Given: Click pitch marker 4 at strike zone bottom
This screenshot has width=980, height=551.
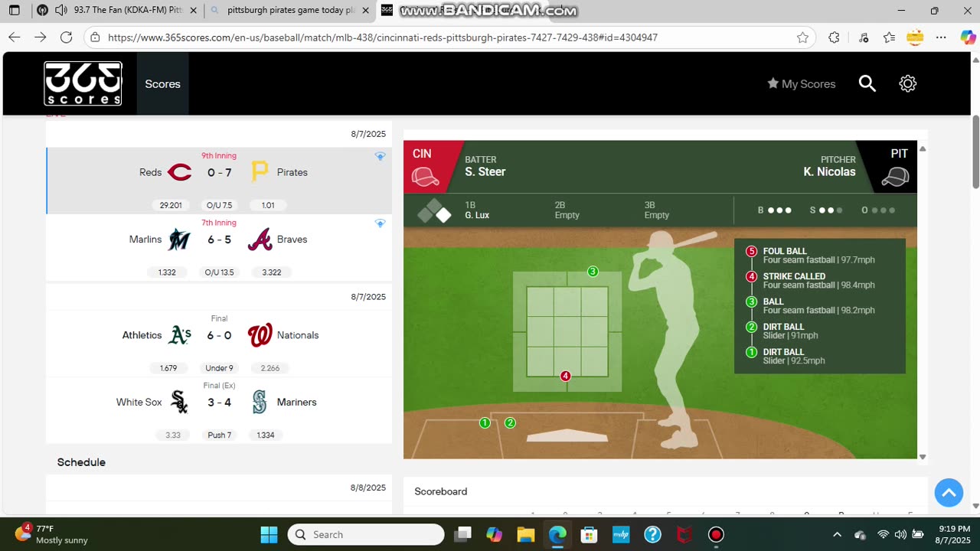Looking at the screenshot, I should pos(565,376).
